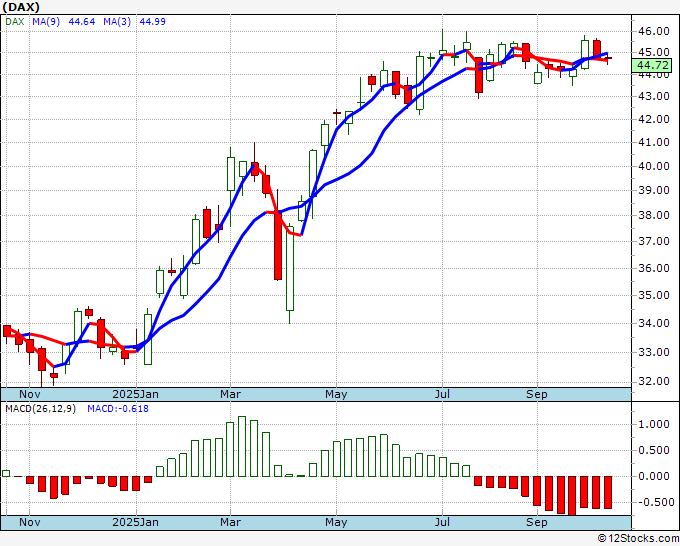Click Sep on the price chart time axis

coord(537,394)
